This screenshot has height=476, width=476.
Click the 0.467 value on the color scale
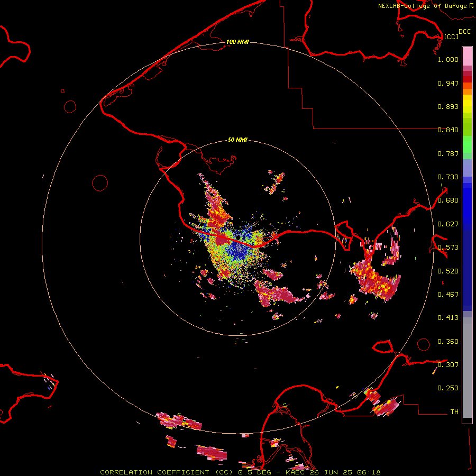coord(448,295)
